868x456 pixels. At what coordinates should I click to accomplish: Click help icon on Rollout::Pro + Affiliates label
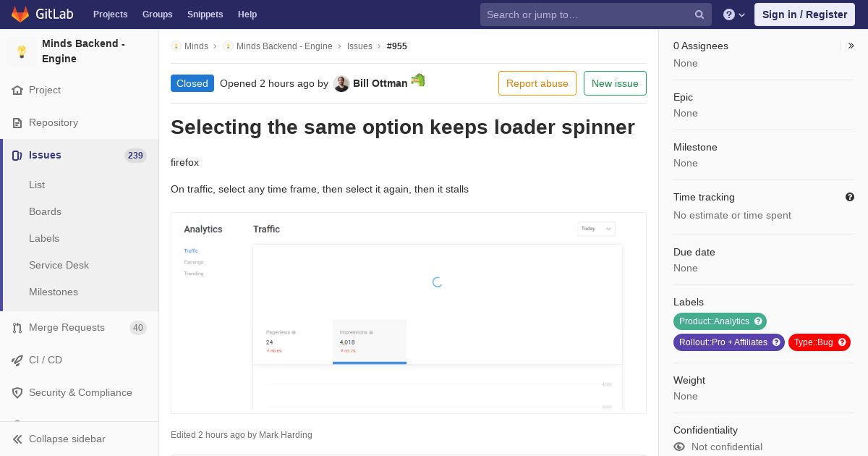[x=776, y=342]
